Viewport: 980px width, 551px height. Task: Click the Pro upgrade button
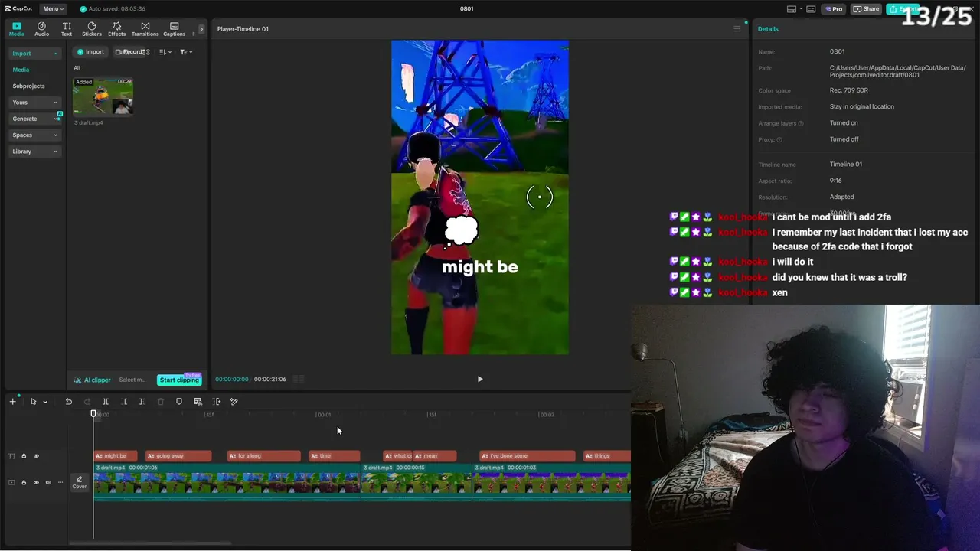click(833, 9)
